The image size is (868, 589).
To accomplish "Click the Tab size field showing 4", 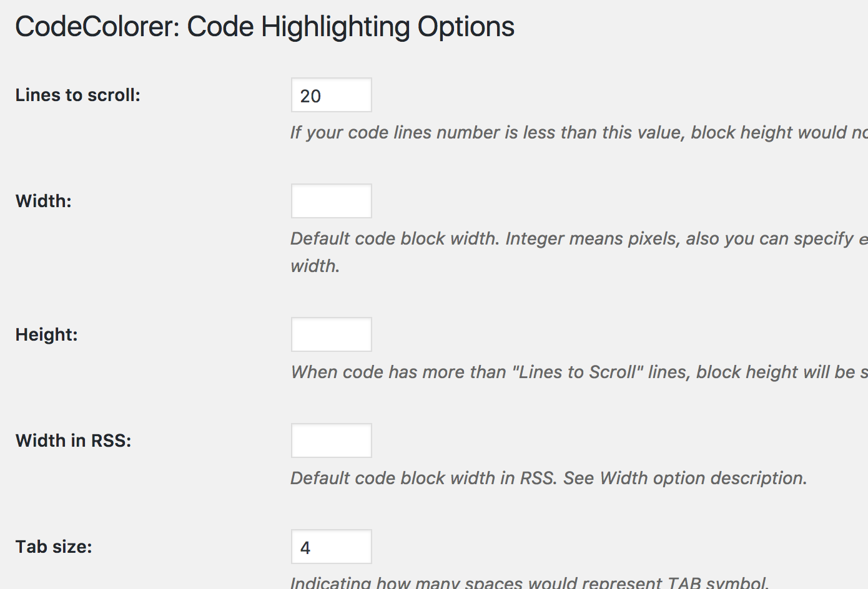I will point(332,547).
